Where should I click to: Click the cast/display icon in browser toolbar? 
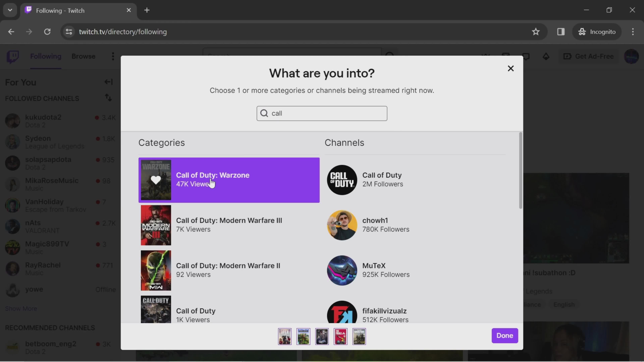click(561, 31)
